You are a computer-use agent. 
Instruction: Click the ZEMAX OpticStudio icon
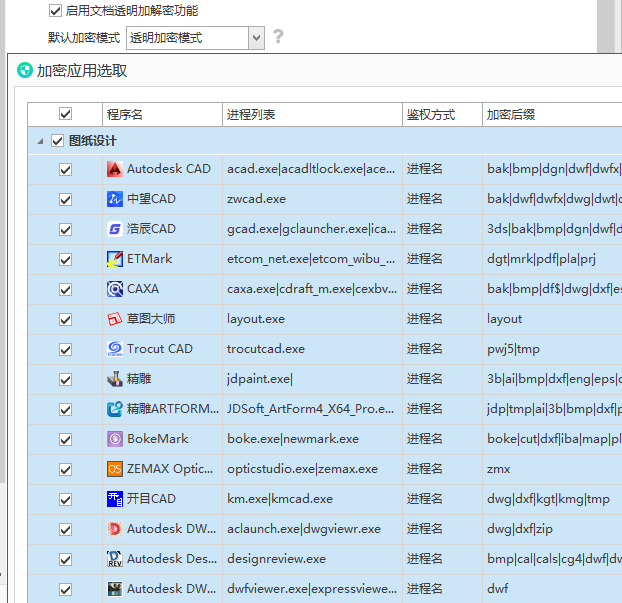tap(115, 469)
